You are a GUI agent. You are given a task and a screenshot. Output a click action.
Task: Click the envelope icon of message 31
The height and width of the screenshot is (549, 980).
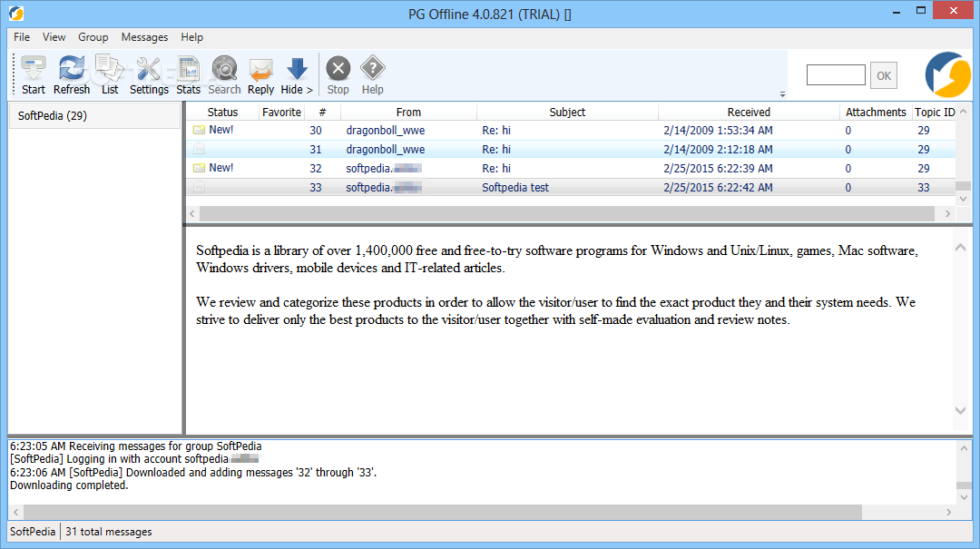tap(199, 149)
